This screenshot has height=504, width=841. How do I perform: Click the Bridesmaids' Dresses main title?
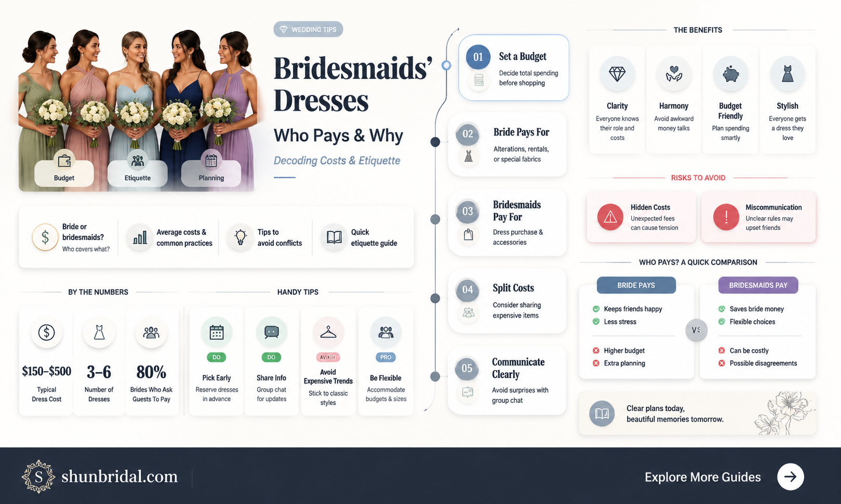pyautogui.click(x=353, y=84)
